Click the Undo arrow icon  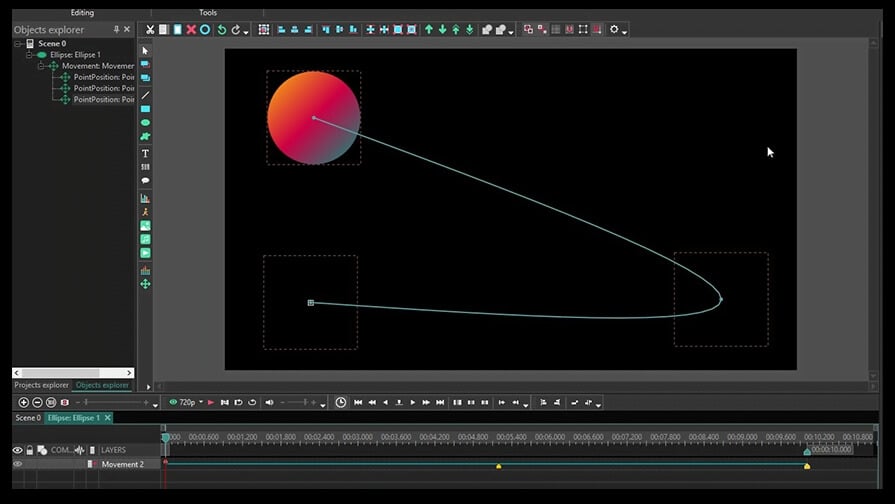221,30
